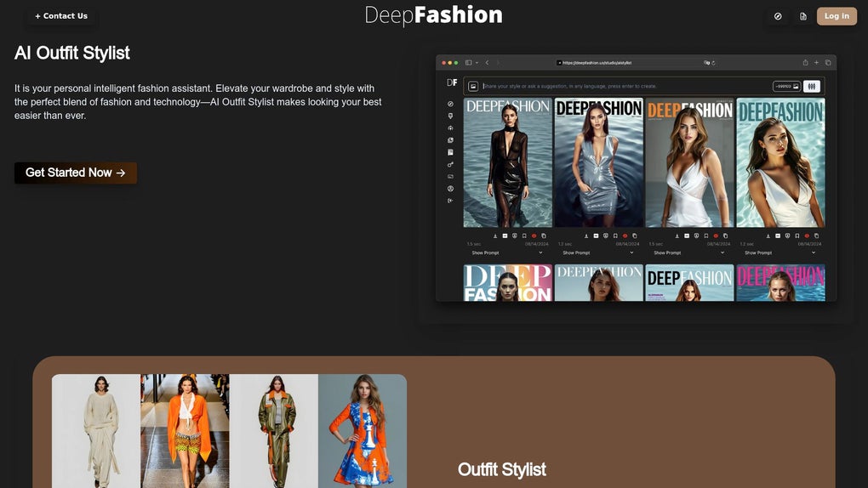Expand Show Prompt under silver dress cover
Viewport: 868px width, 488px height.
[x=598, y=253]
